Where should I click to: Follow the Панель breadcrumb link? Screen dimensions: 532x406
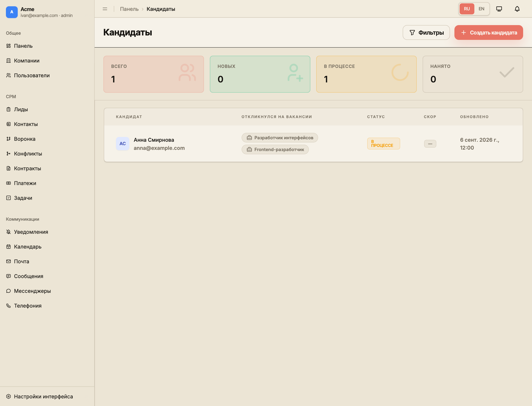pyautogui.click(x=129, y=9)
